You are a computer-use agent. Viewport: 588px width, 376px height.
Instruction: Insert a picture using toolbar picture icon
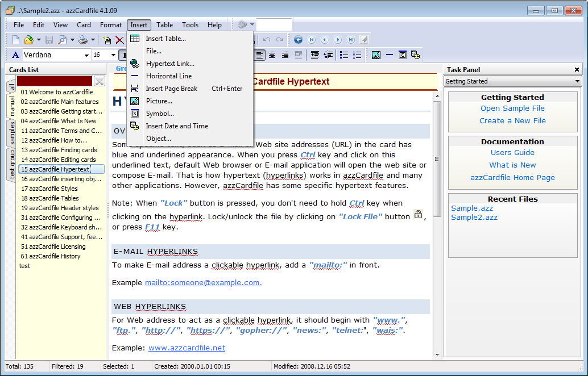(376, 55)
